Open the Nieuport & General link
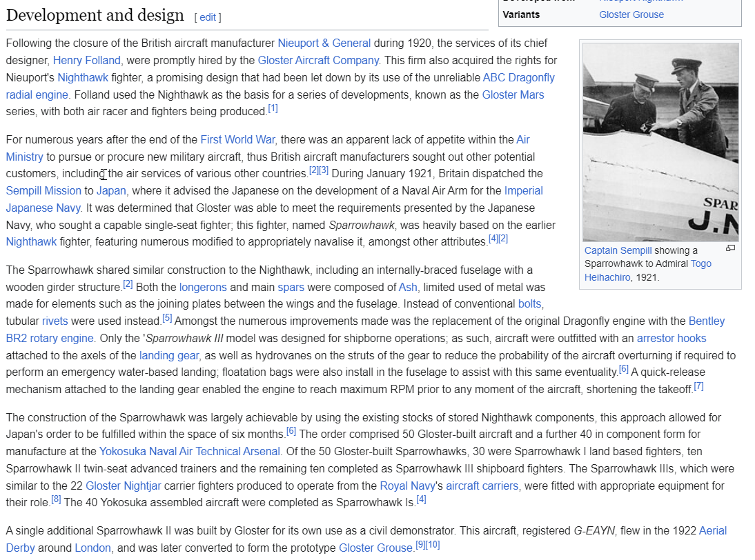Viewport: 755px width, 560px height. pos(324,43)
